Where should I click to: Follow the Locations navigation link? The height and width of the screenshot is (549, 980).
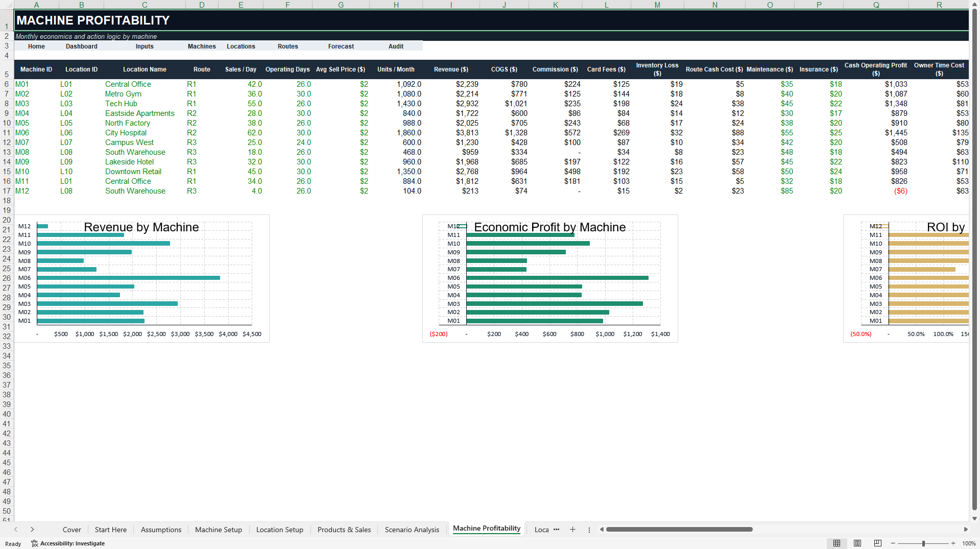point(241,46)
